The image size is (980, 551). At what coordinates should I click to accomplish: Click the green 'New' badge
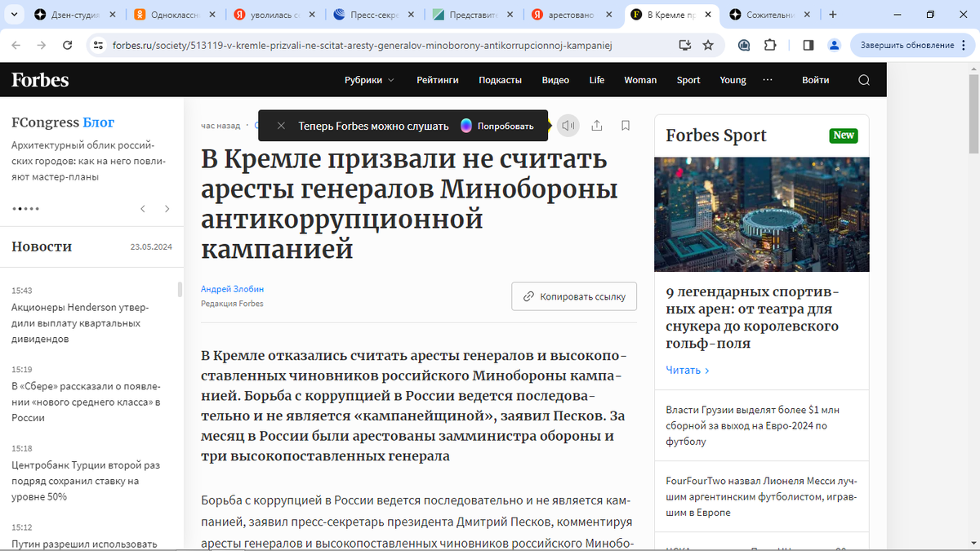click(x=844, y=136)
